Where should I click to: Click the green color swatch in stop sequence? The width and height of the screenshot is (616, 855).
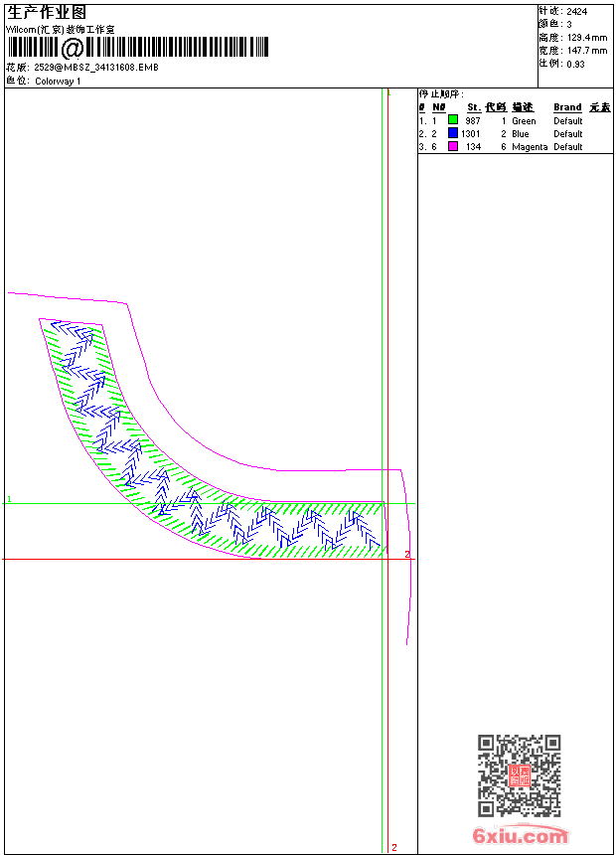[x=453, y=120]
